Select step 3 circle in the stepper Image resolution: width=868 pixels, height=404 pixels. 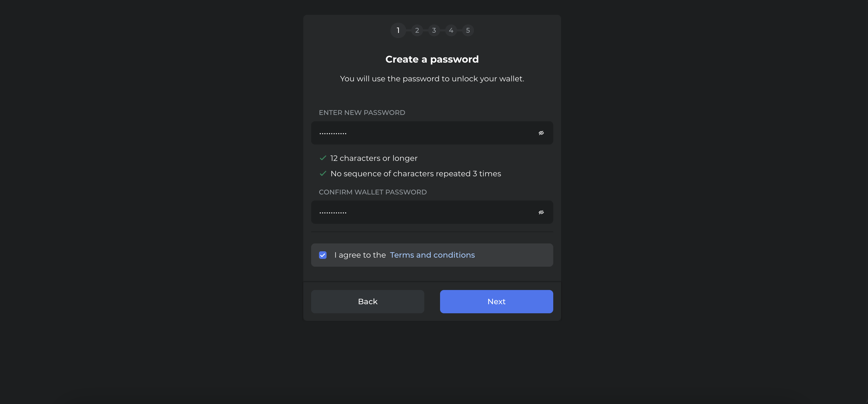(x=434, y=30)
